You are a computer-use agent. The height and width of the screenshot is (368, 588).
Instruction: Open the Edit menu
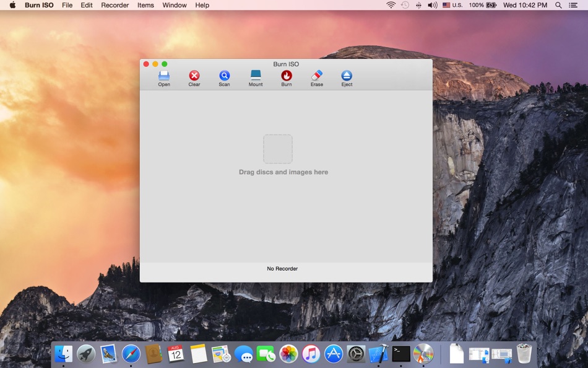pyautogui.click(x=87, y=5)
